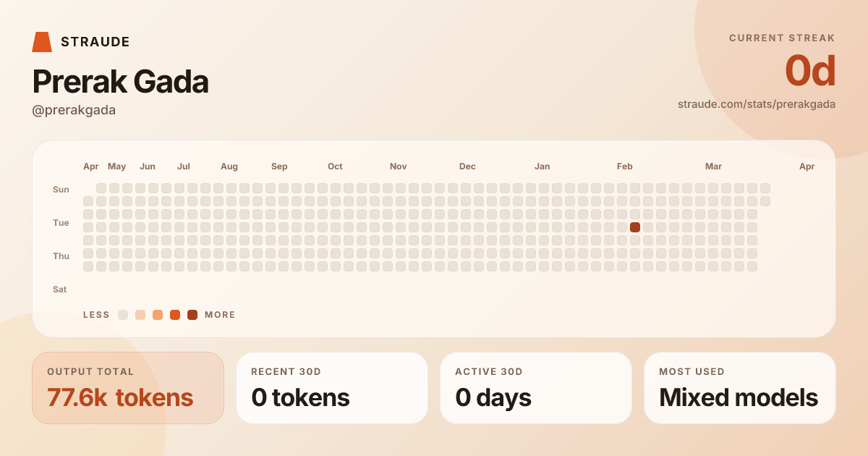Select the dark orange active day in February

coord(635,227)
